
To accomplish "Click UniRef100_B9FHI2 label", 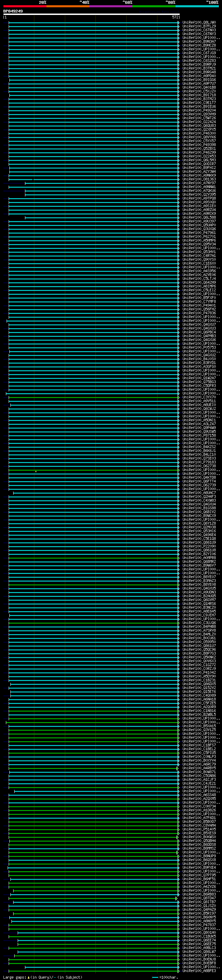I will (199, 168).
